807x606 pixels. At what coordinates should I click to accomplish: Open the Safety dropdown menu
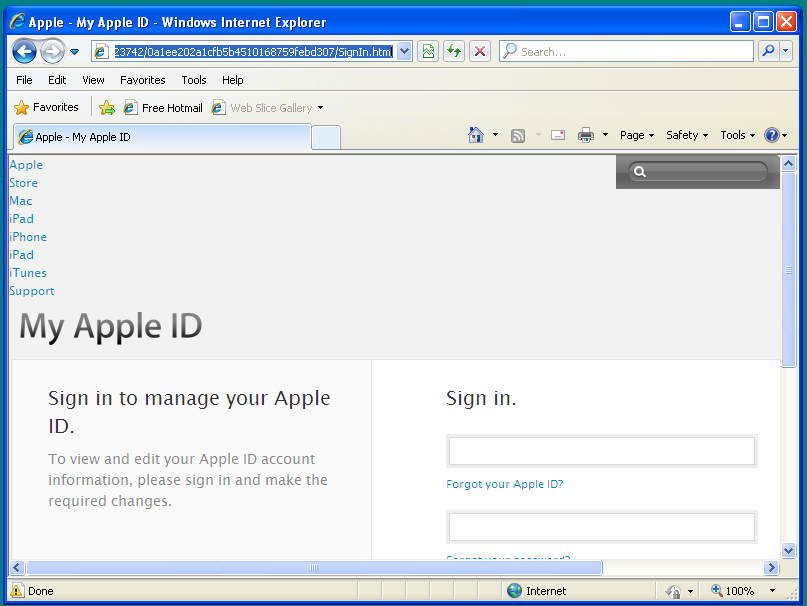(687, 135)
